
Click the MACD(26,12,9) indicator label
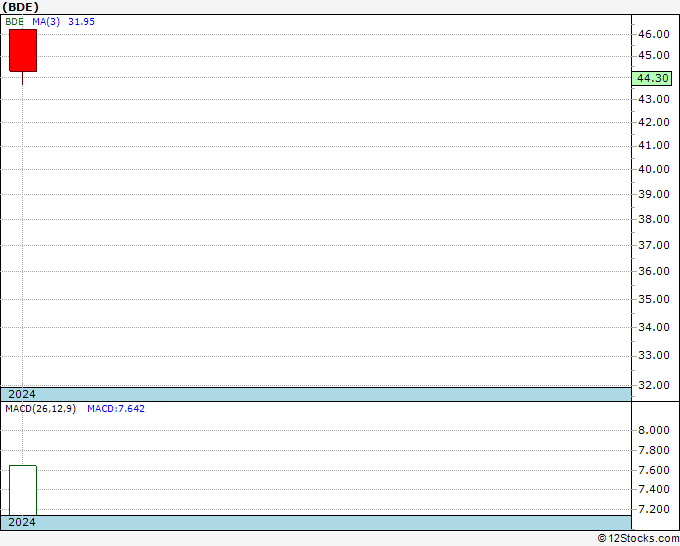click(40, 409)
